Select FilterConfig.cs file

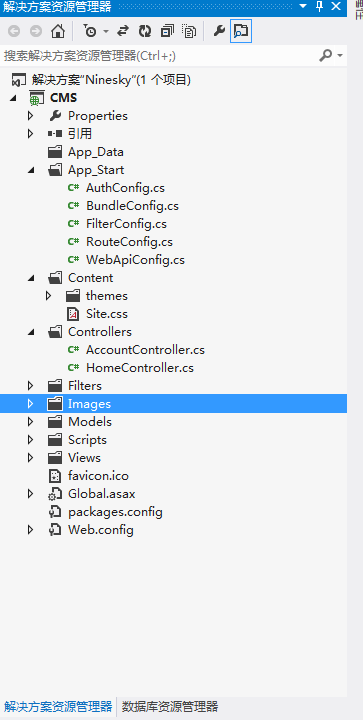point(126,224)
